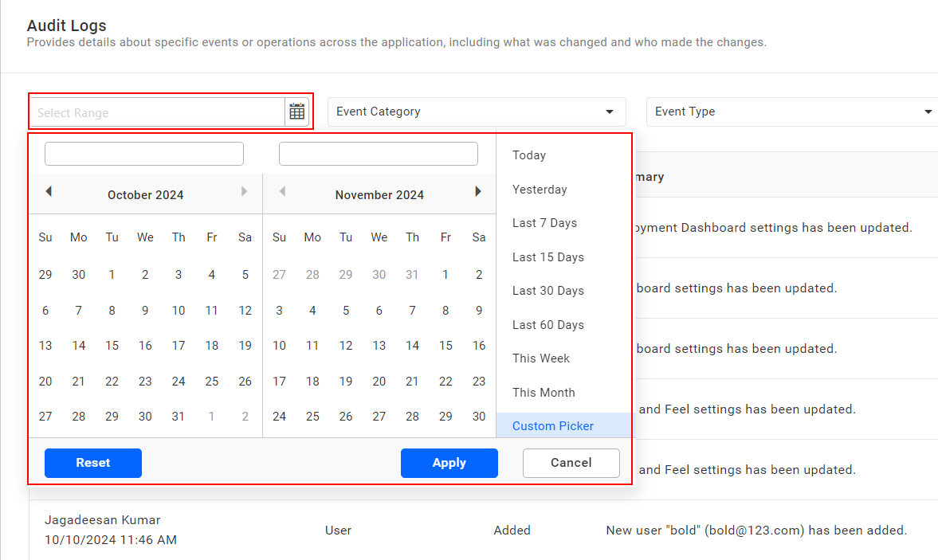
Task: Select the "This Week" option
Action: pos(541,358)
